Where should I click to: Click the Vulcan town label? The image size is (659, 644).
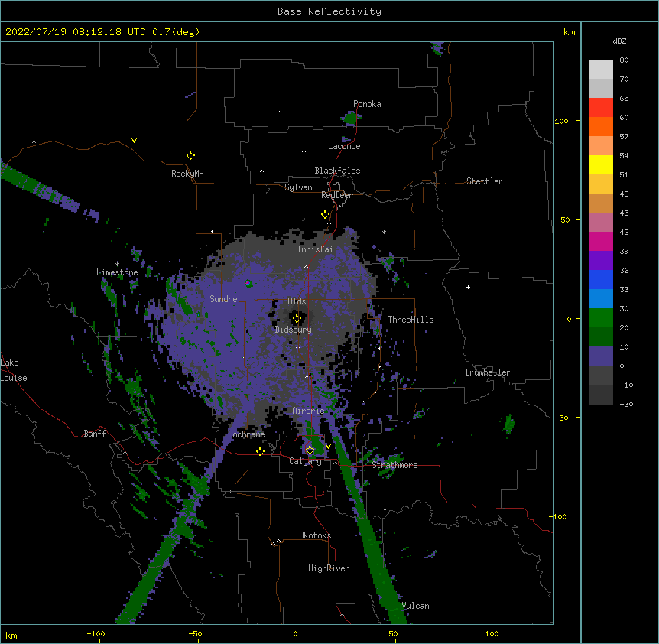pos(415,606)
